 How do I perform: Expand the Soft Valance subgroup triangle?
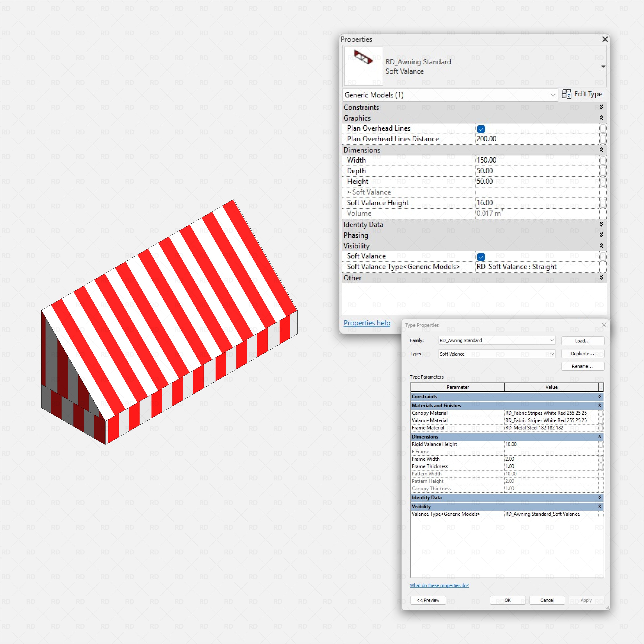pyautogui.click(x=349, y=192)
